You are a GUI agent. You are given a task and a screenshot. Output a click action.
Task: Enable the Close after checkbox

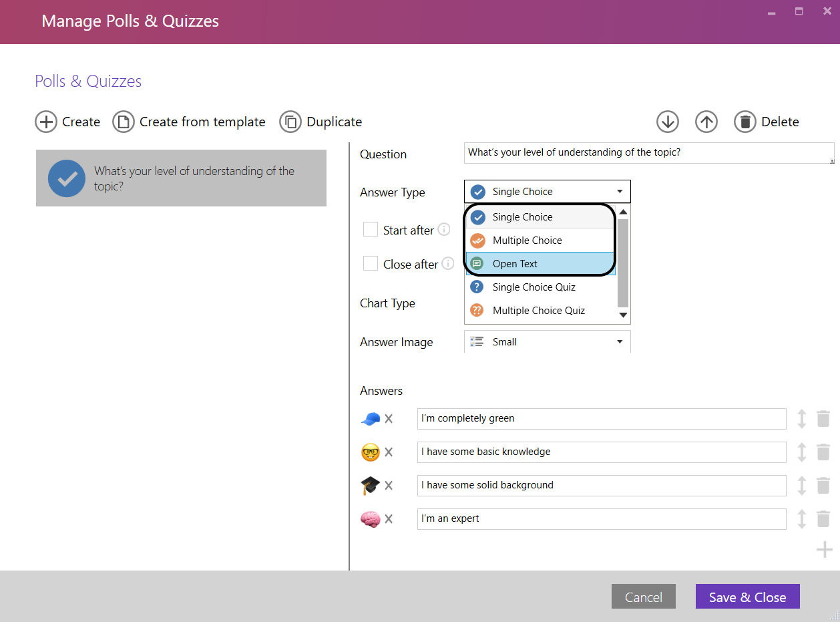(x=371, y=263)
